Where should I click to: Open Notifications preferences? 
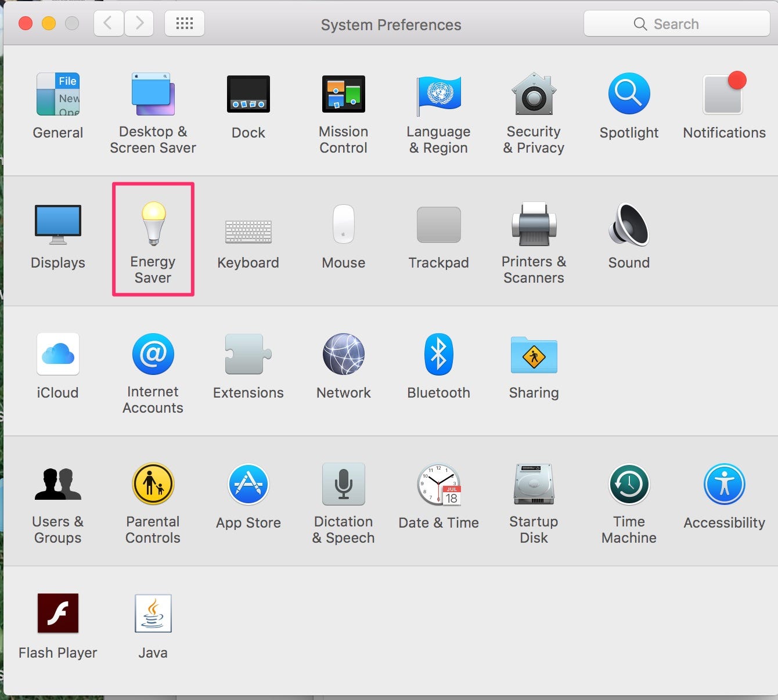724,94
